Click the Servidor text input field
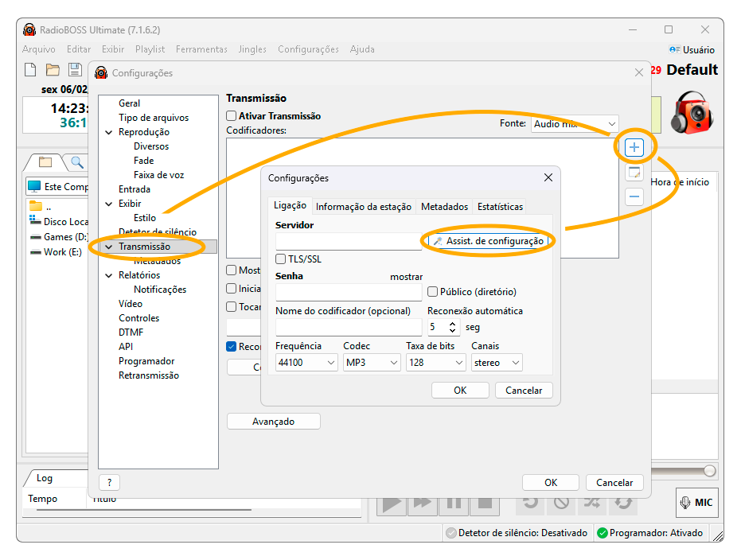Viewport: 741px width, 560px height. tap(349, 241)
